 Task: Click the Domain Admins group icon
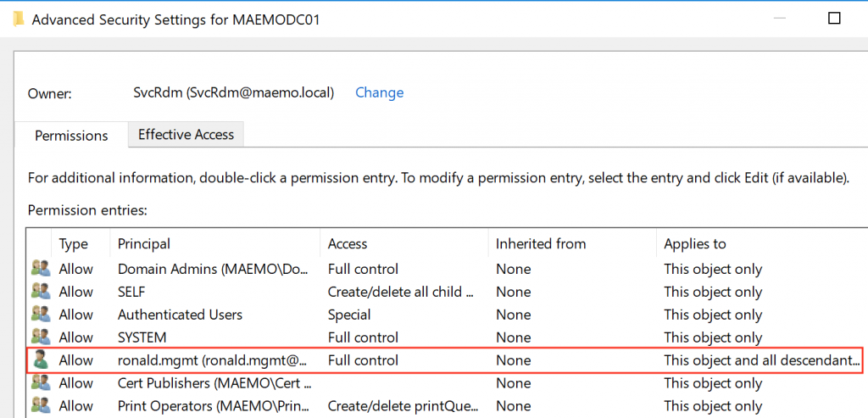[x=40, y=269]
